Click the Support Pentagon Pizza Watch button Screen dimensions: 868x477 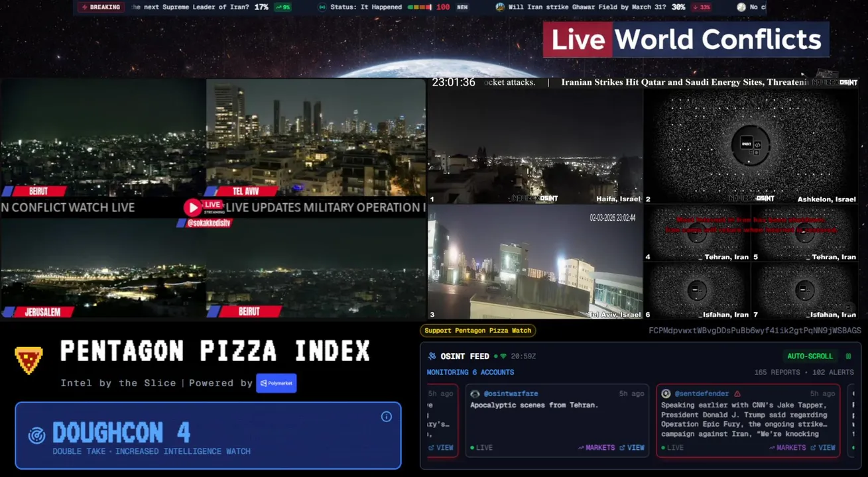point(477,331)
